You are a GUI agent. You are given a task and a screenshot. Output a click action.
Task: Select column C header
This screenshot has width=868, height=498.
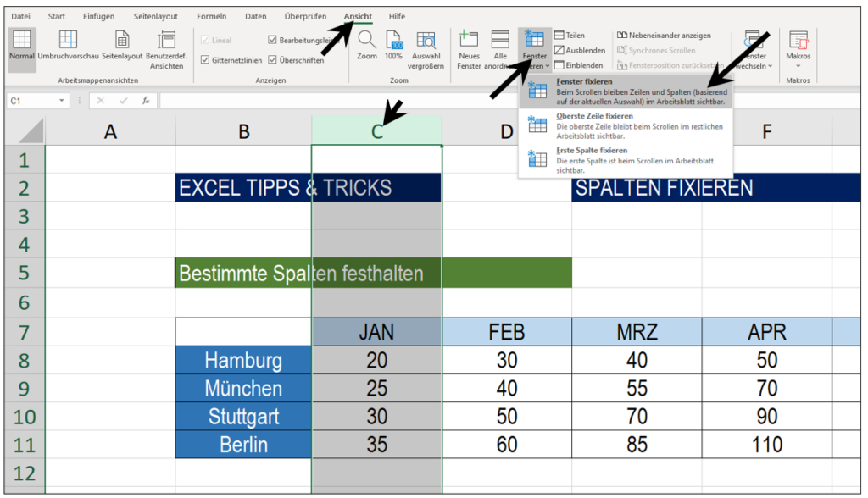tap(376, 131)
